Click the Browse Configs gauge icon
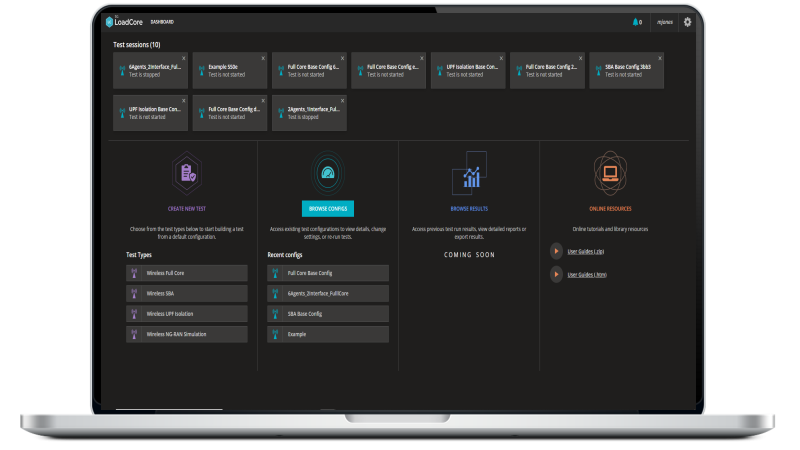800x450 pixels. click(328, 172)
